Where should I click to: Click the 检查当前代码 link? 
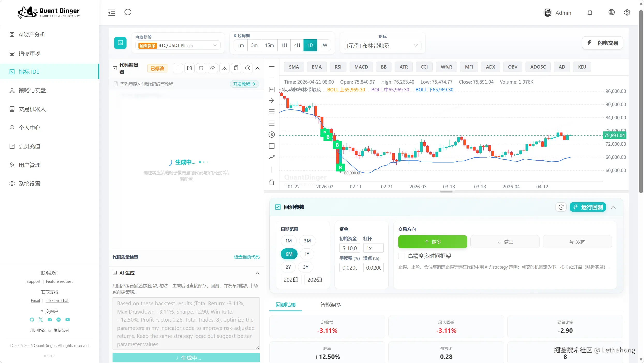tap(247, 257)
